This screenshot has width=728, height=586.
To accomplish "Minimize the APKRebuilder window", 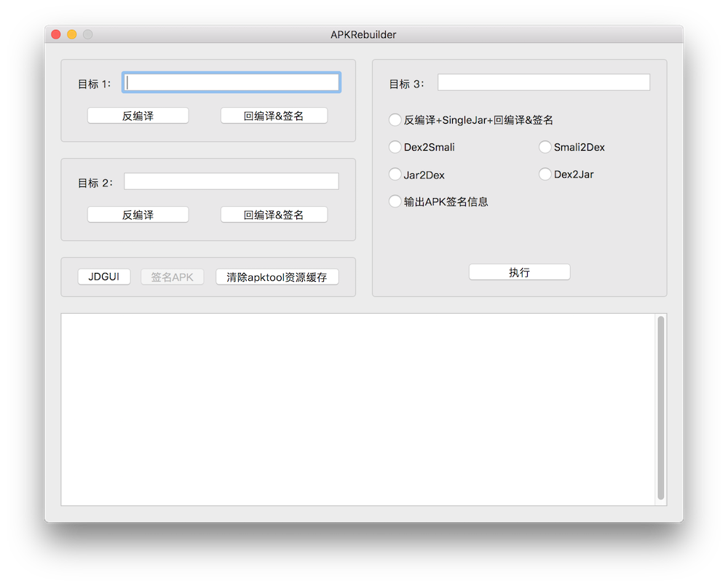I will (72, 34).
